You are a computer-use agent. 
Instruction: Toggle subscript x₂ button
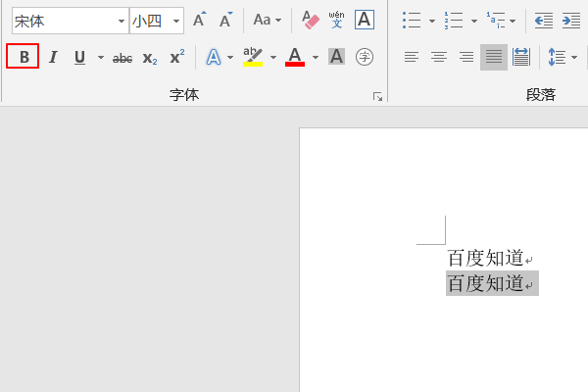pyautogui.click(x=150, y=58)
